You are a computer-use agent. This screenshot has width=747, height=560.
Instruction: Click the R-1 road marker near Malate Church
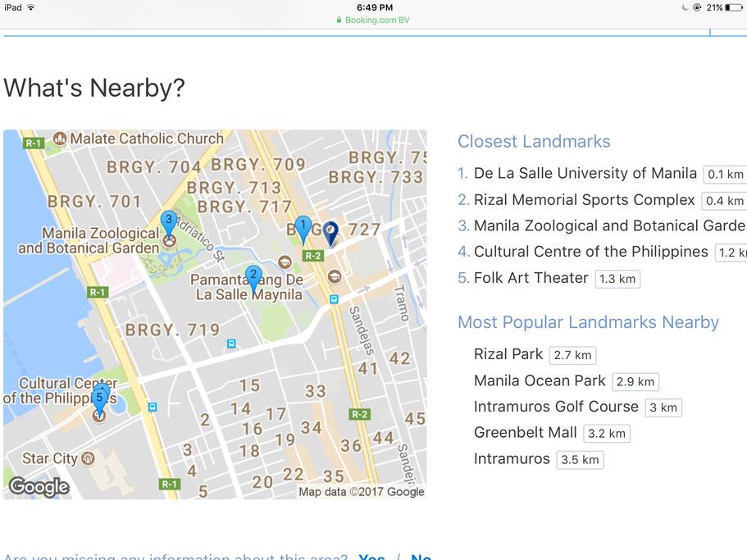(34, 143)
